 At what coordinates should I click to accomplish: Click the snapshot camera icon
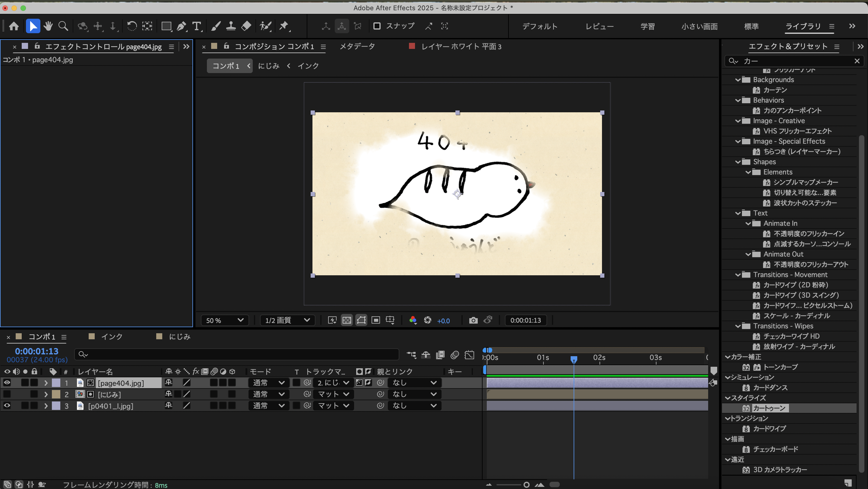473,320
